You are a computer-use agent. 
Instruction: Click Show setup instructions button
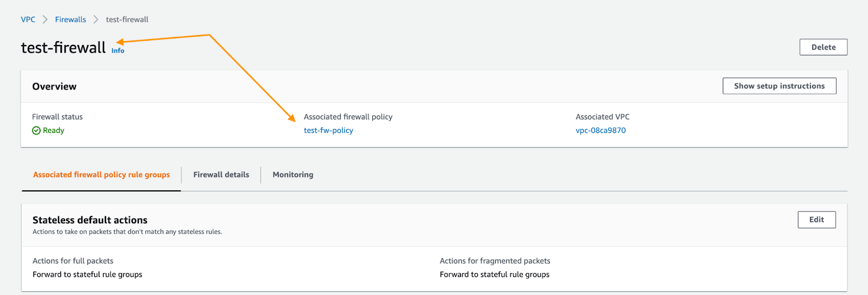[x=779, y=86]
